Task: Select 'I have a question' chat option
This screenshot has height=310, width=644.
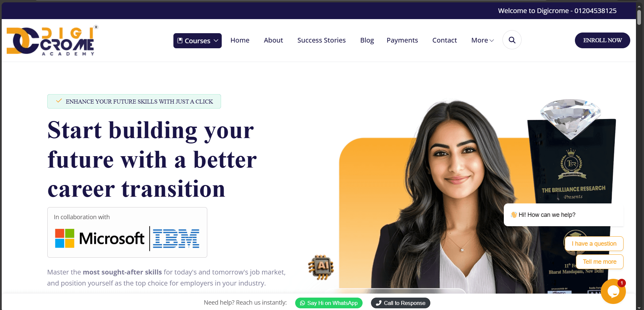Action: pos(594,244)
